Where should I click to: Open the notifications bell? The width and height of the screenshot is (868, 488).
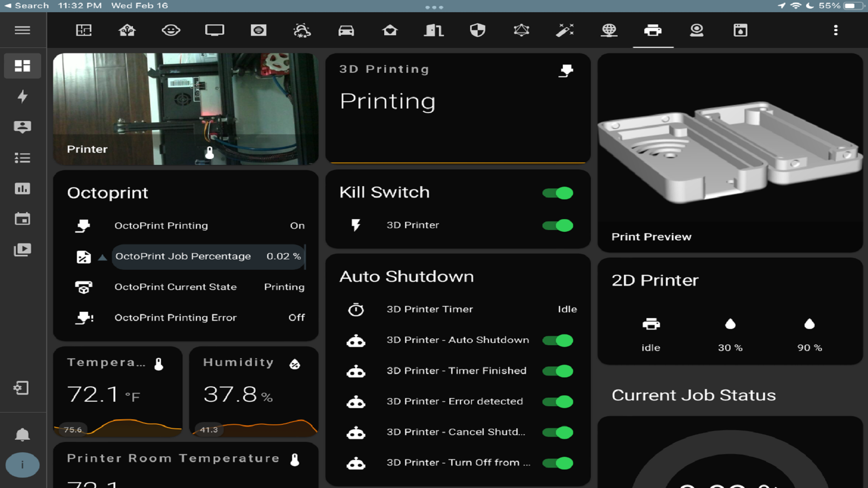(x=22, y=435)
